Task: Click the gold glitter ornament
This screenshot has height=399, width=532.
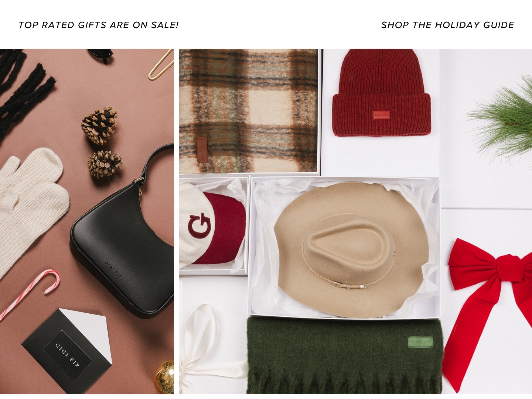Action: pyautogui.click(x=164, y=377)
